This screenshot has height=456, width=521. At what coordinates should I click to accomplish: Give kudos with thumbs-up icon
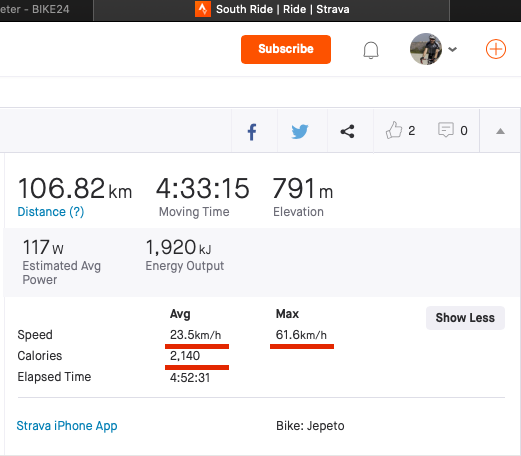click(394, 130)
